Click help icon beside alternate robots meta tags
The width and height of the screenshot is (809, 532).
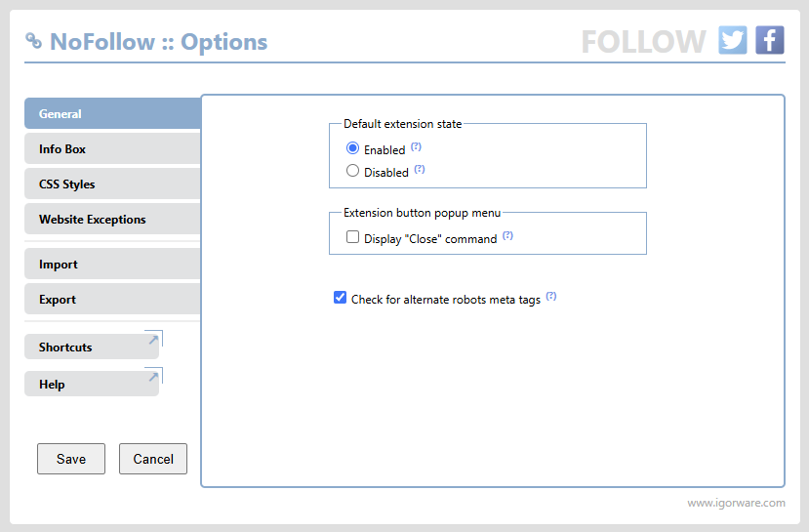[551, 296]
